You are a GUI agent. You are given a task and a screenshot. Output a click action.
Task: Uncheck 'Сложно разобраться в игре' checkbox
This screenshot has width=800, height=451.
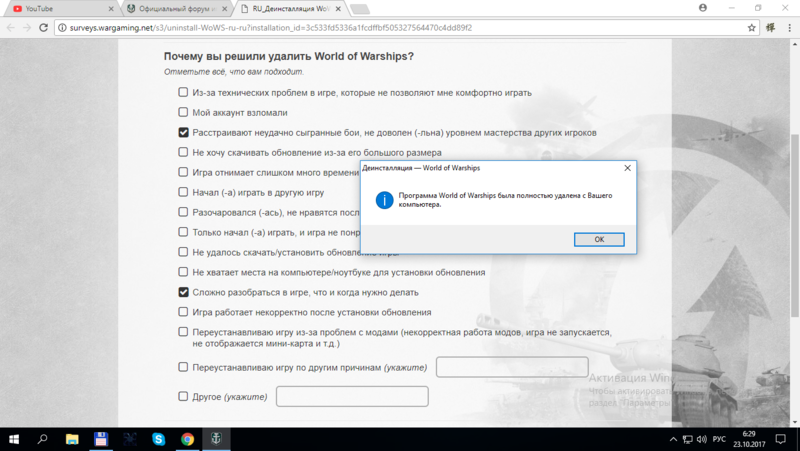(183, 292)
